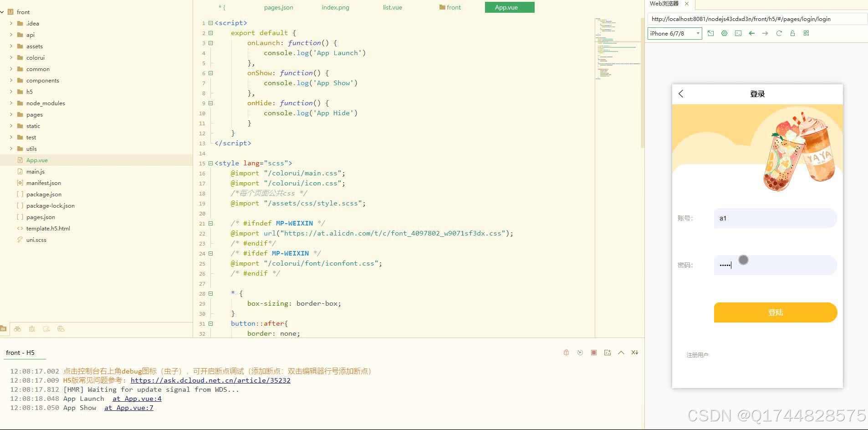Collapse the front project root folder
This screenshot has height=430, width=868.
pos(2,12)
